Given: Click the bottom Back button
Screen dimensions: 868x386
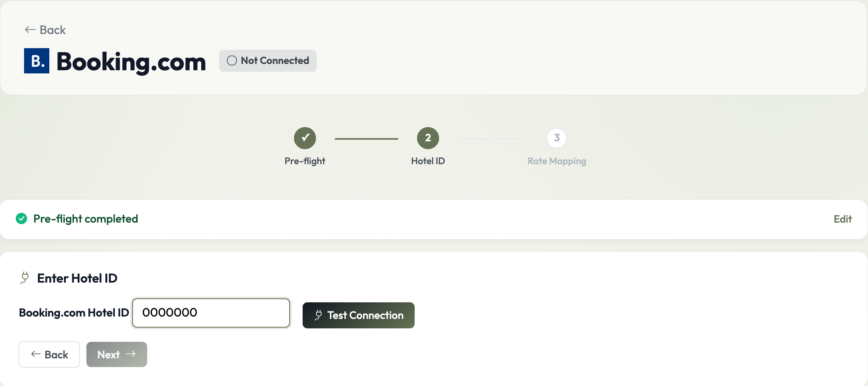Looking at the screenshot, I should click(49, 354).
